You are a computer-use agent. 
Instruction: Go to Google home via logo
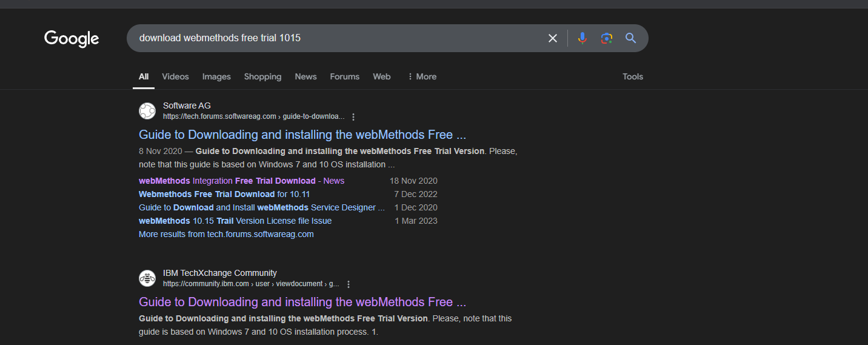[x=72, y=39]
